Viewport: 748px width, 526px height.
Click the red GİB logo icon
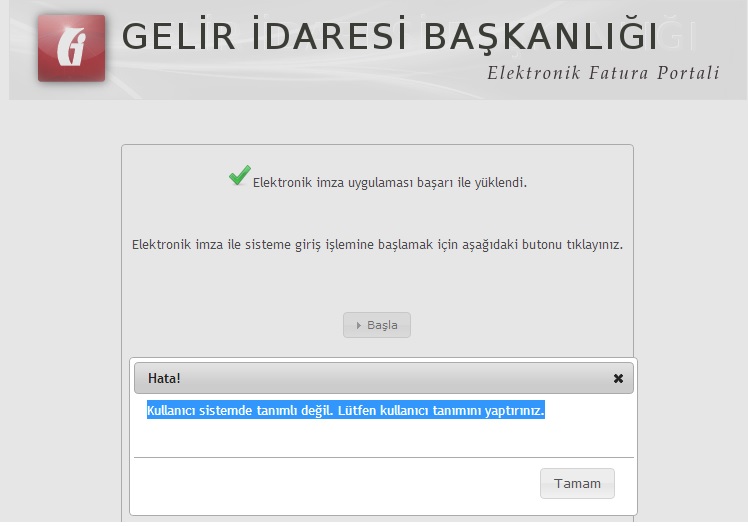71,48
